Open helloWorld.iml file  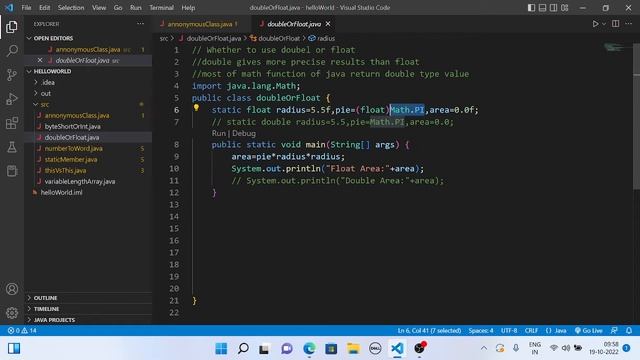pyautogui.click(x=61, y=193)
